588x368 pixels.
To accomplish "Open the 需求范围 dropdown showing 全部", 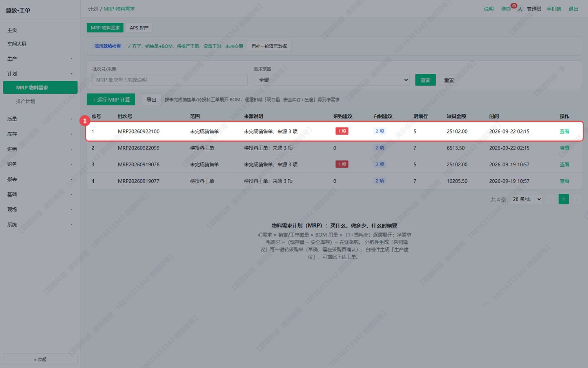I will click(x=331, y=80).
